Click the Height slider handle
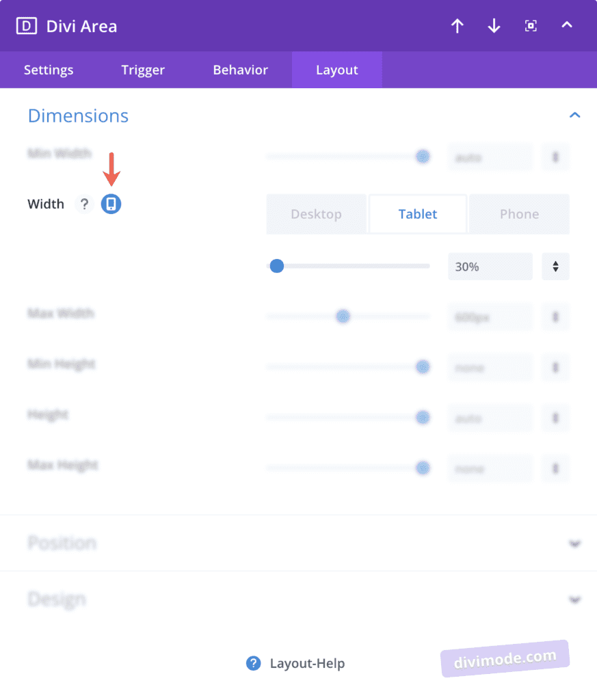This screenshot has width=597, height=700. pyautogui.click(x=423, y=418)
